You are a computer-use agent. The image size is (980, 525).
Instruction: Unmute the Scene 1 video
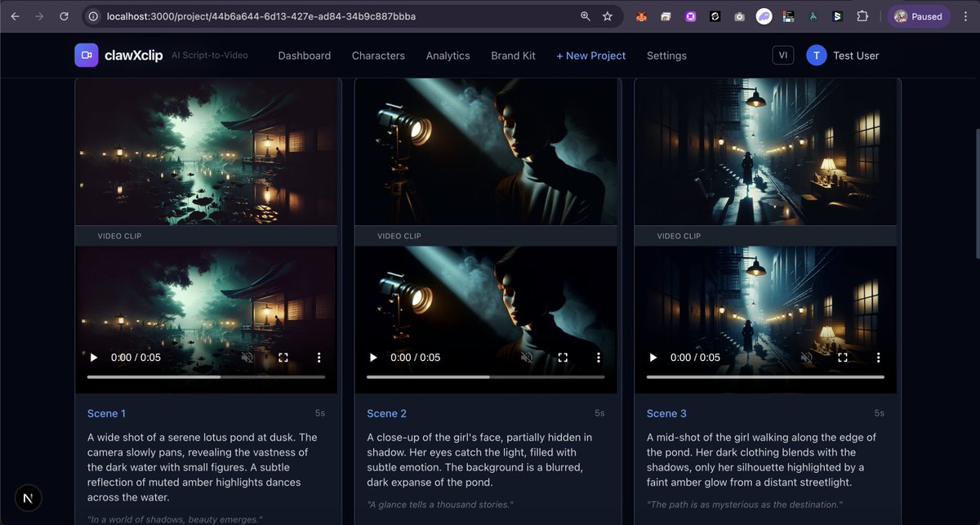tap(247, 358)
